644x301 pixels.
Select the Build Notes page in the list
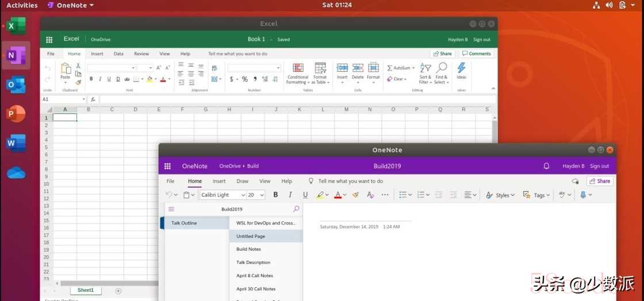coord(249,249)
